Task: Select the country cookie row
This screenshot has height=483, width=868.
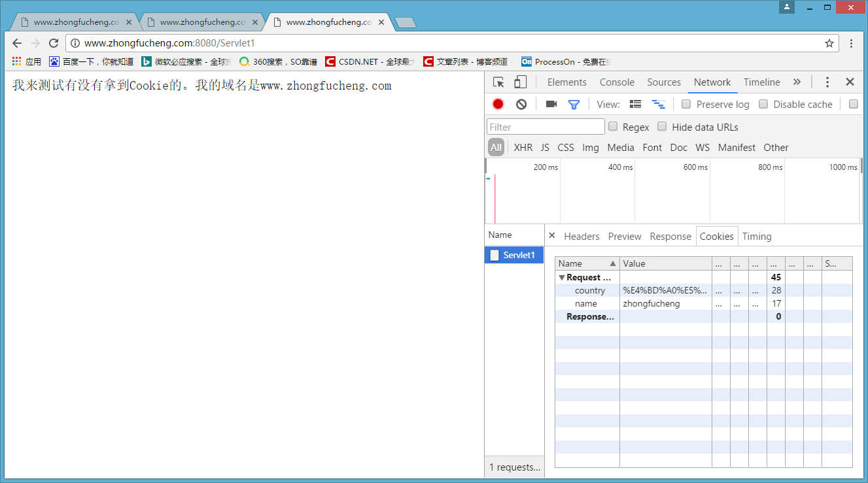Action: point(704,290)
